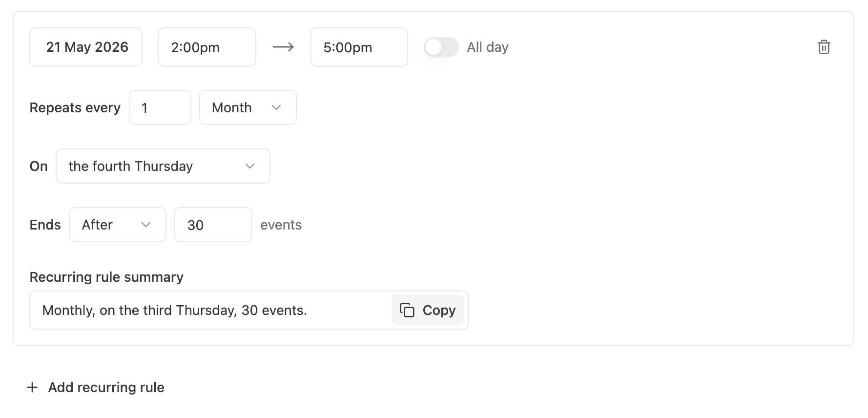Click the arrow between start and end times

(283, 47)
